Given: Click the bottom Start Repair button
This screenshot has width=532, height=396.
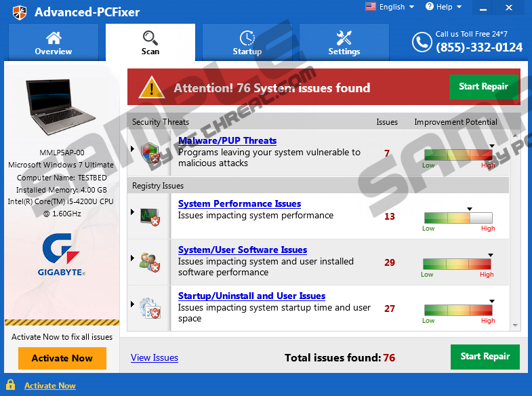Looking at the screenshot, I should (485, 357).
